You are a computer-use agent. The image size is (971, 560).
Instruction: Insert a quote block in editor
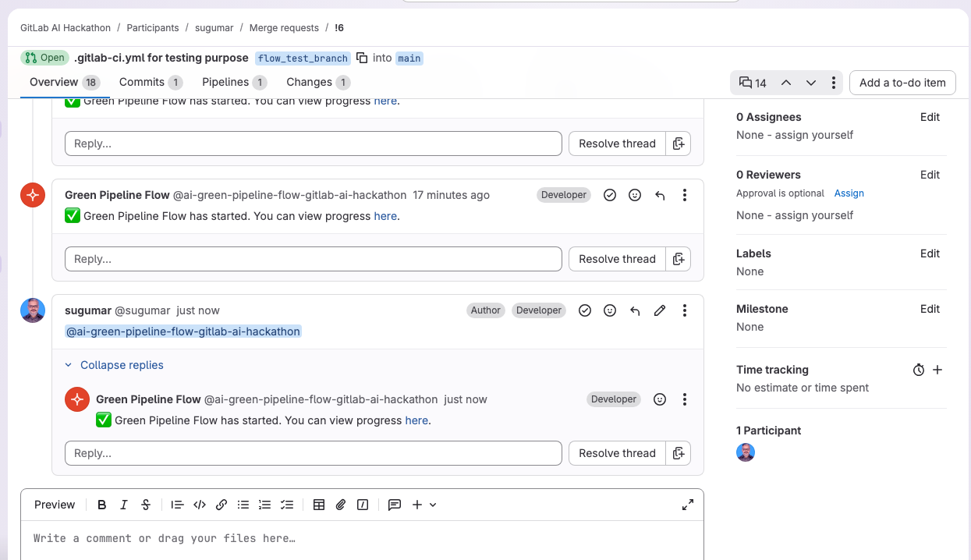(x=177, y=505)
